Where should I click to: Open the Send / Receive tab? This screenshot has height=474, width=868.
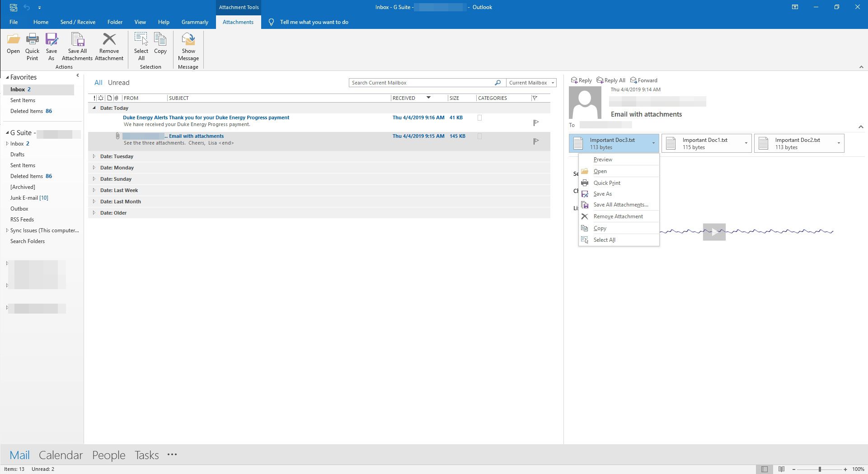(78, 22)
